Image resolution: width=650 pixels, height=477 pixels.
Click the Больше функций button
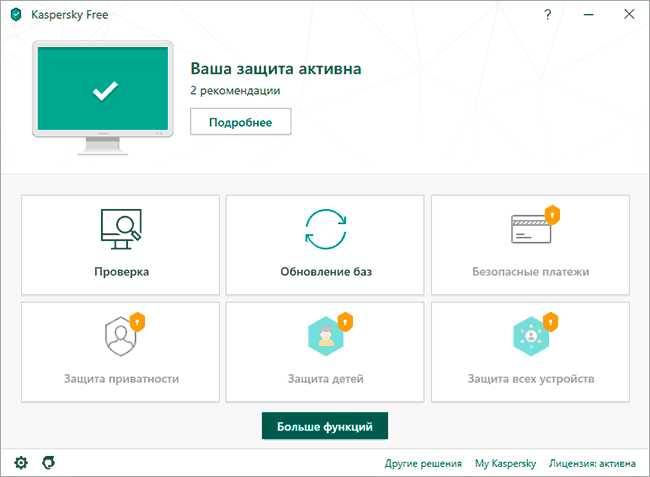[x=325, y=426]
